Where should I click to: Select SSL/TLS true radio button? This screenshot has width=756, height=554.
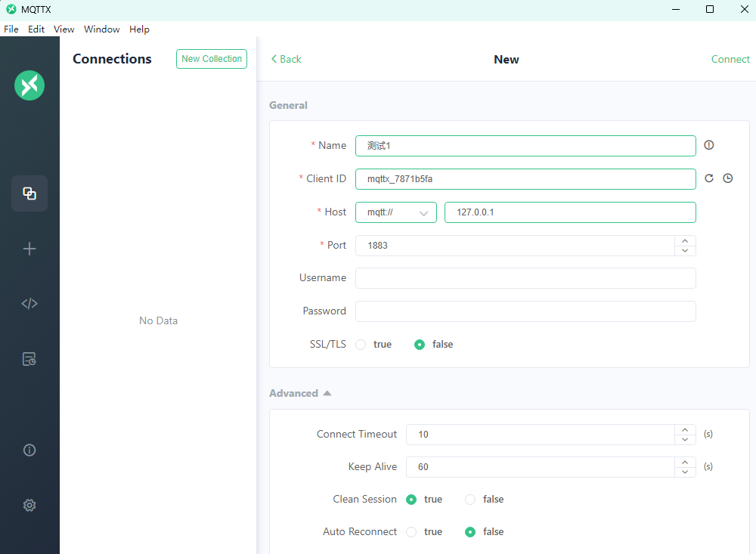pos(361,344)
